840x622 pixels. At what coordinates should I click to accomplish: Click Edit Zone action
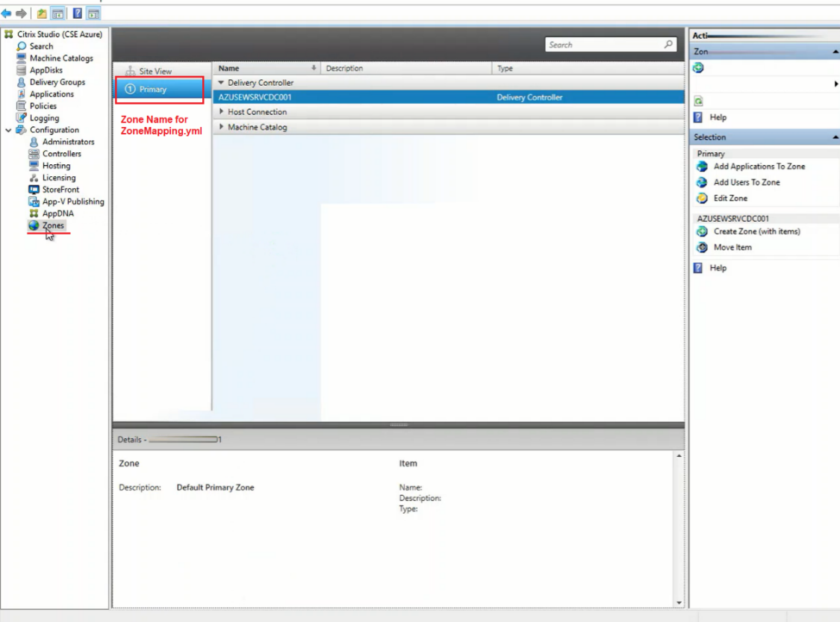pos(730,198)
